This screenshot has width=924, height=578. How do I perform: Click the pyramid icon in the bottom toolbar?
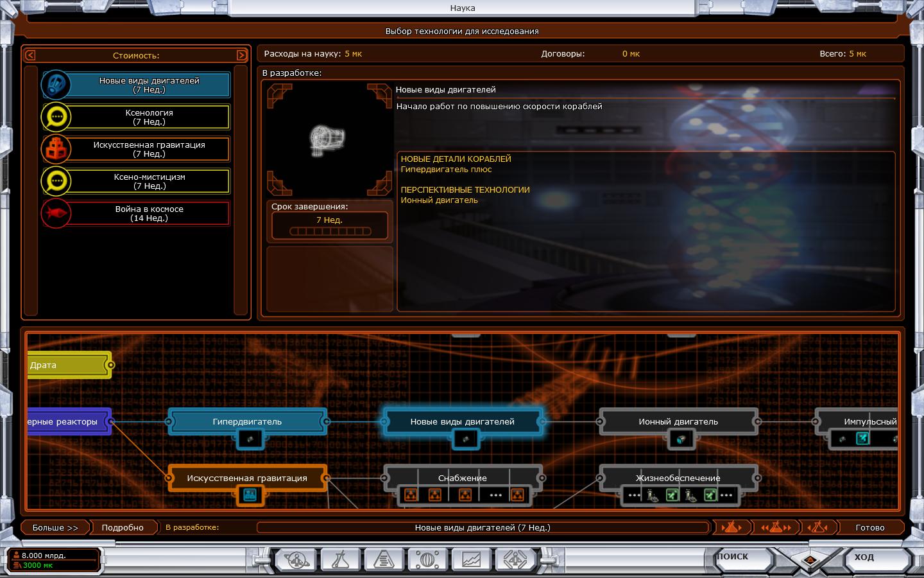[384, 559]
